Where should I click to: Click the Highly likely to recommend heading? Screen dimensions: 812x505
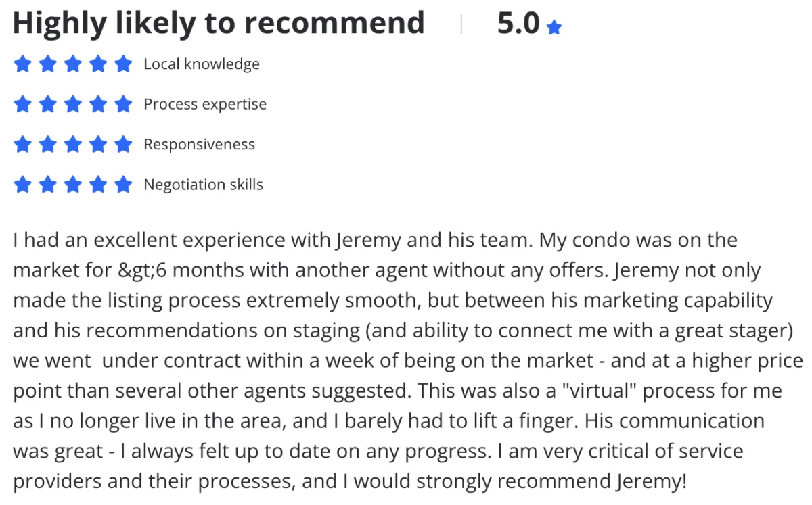pyautogui.click(x=219, y=24)
